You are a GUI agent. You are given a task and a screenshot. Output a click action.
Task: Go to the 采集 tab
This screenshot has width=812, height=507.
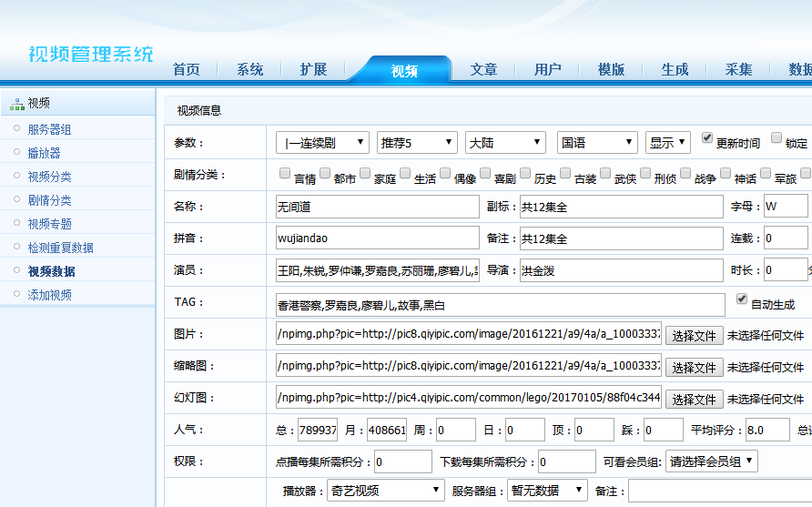pos(738,69)
